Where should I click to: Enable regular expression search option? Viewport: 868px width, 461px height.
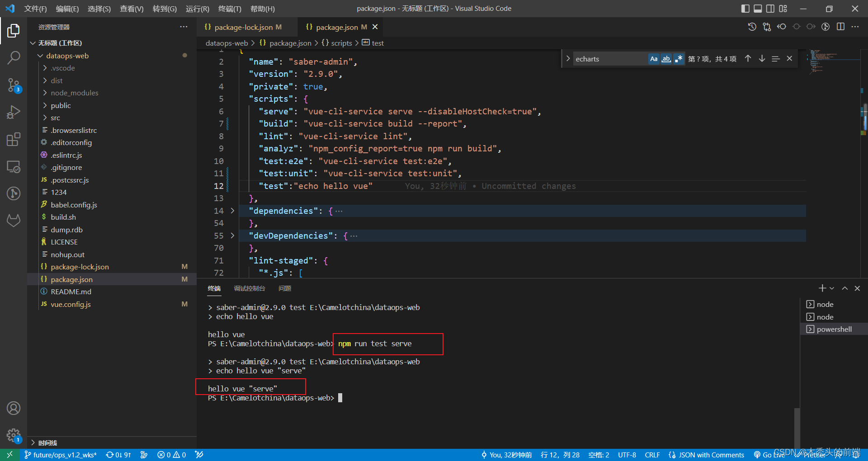tap(679, 58)
